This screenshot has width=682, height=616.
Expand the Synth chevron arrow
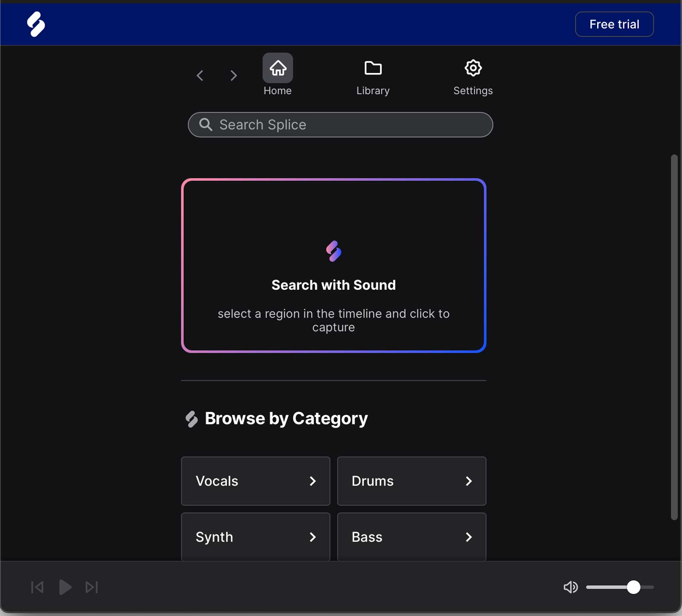click(x=312, y=537)
